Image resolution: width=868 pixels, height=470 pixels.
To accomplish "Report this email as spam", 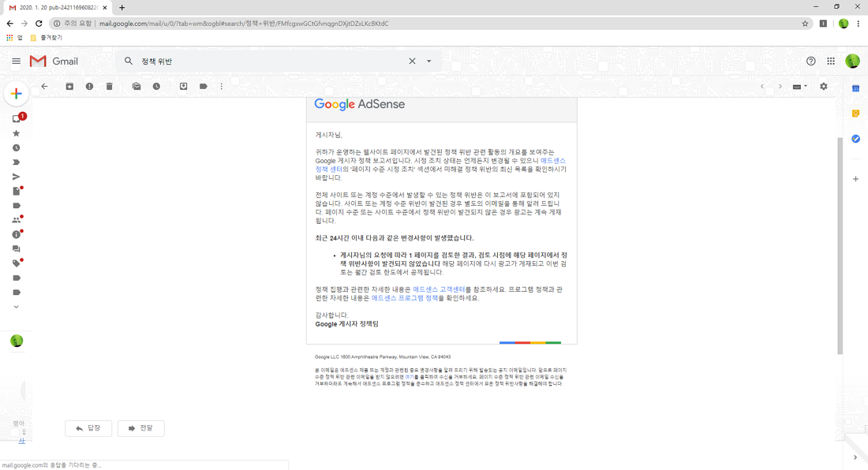I will (x=89, y=86).
